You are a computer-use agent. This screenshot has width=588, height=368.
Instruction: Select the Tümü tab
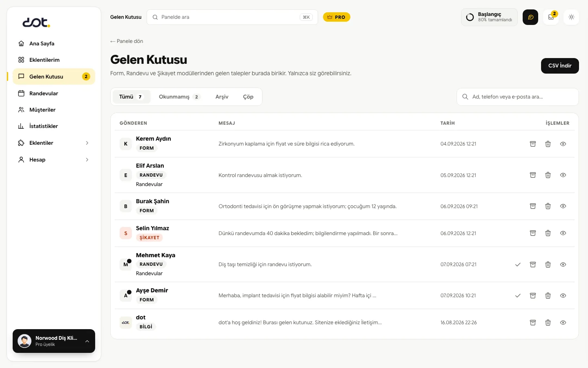(131, 97)
